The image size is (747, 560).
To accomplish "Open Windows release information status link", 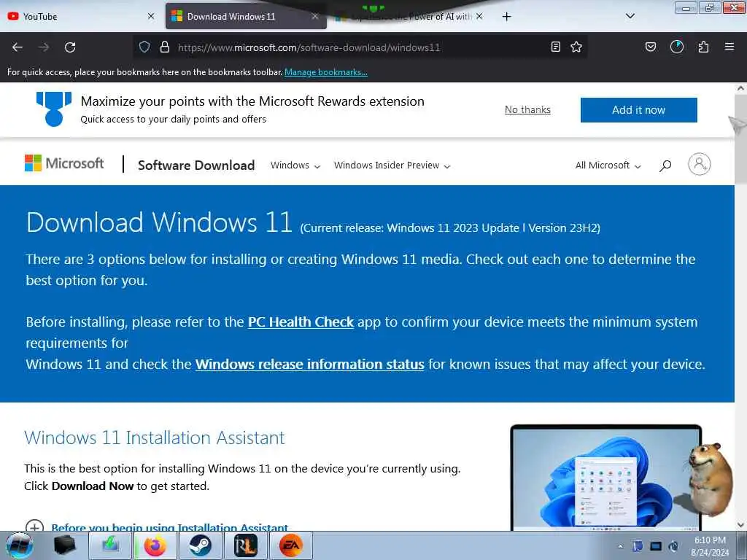I will [309, 365].
